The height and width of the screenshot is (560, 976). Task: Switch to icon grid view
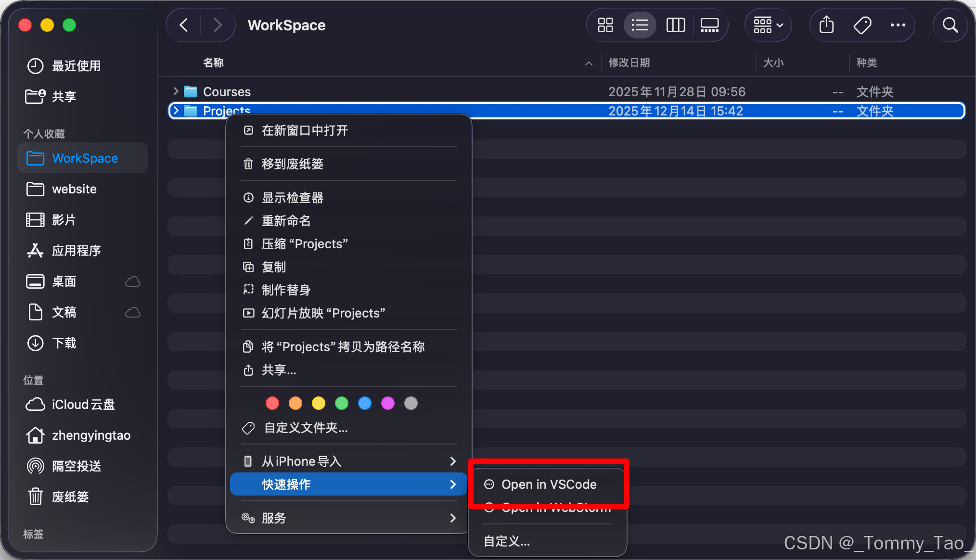605,25
